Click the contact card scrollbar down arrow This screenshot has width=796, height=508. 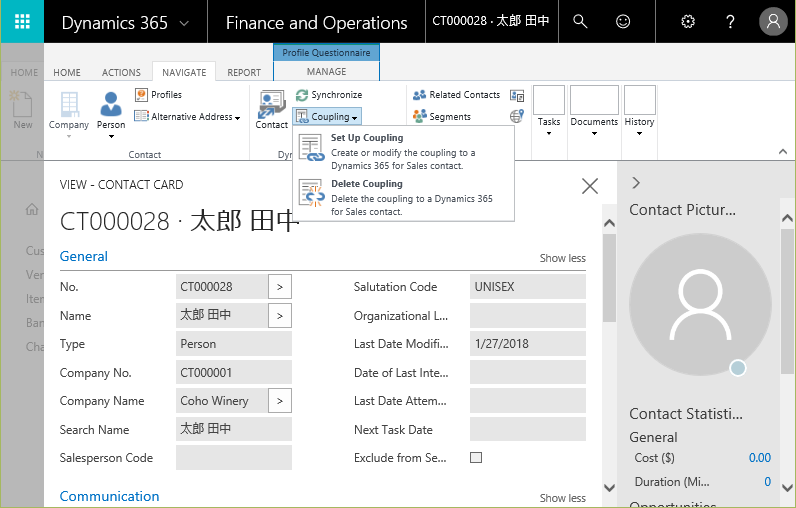click(609, 488)
